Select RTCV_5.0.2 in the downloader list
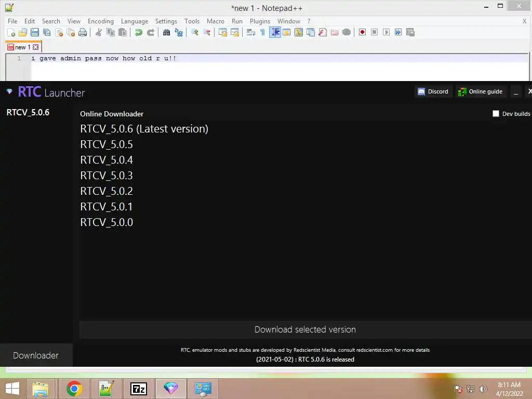532x399 pixels. (107, 191)
